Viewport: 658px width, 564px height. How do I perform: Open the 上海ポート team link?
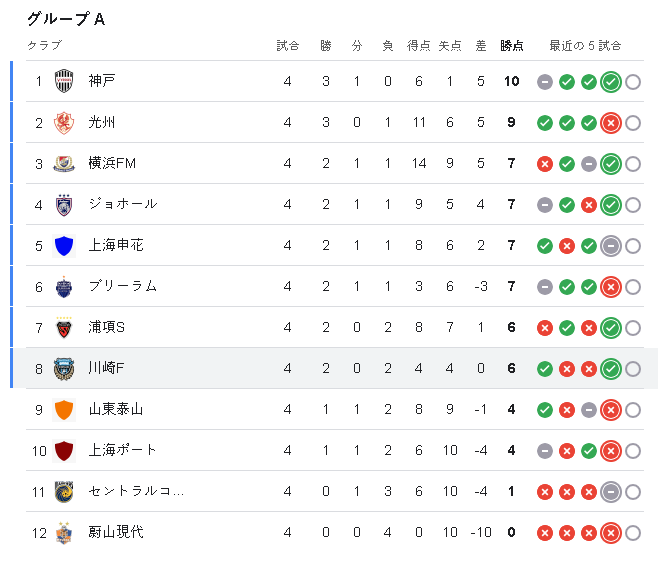pos(122,450)
